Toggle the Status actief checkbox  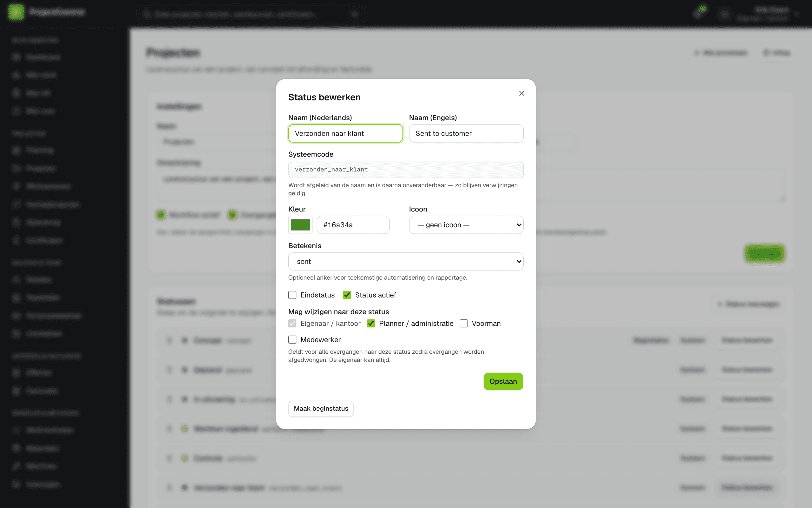[347, 295]
